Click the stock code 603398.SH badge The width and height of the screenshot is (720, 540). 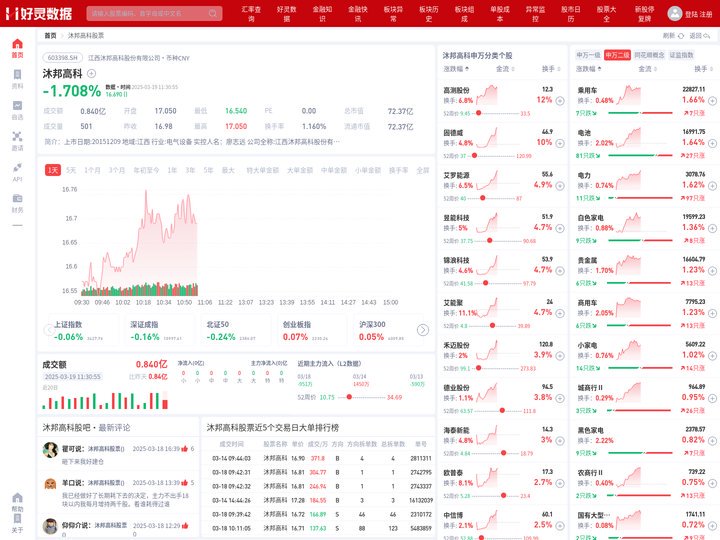tap(63, 58)
